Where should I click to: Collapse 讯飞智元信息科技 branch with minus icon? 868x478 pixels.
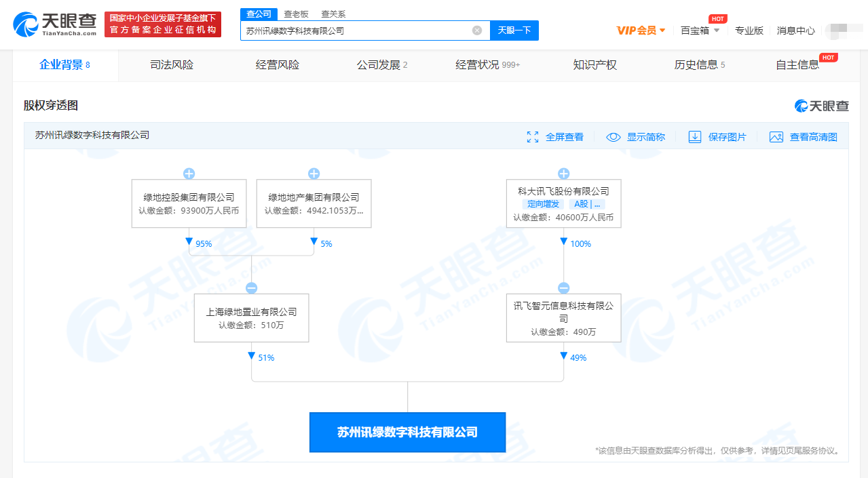tap(563, 288)
